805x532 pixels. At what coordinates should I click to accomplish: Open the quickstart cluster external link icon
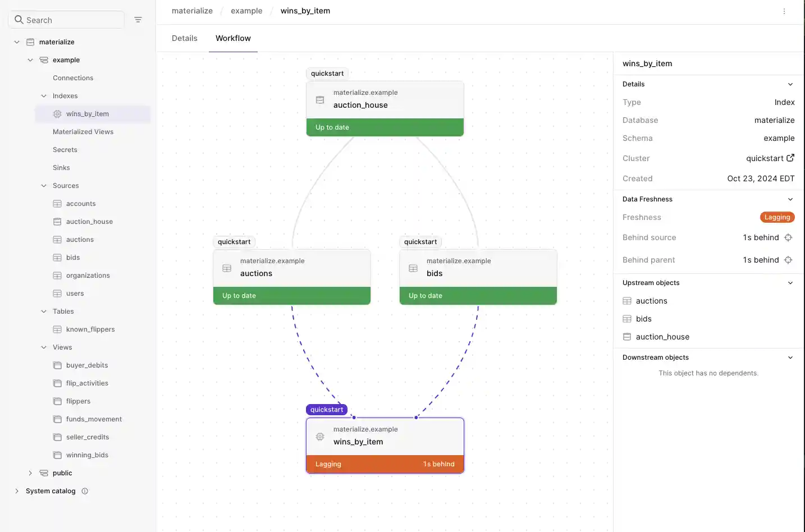pyautogui.click(x=792, y=158)
